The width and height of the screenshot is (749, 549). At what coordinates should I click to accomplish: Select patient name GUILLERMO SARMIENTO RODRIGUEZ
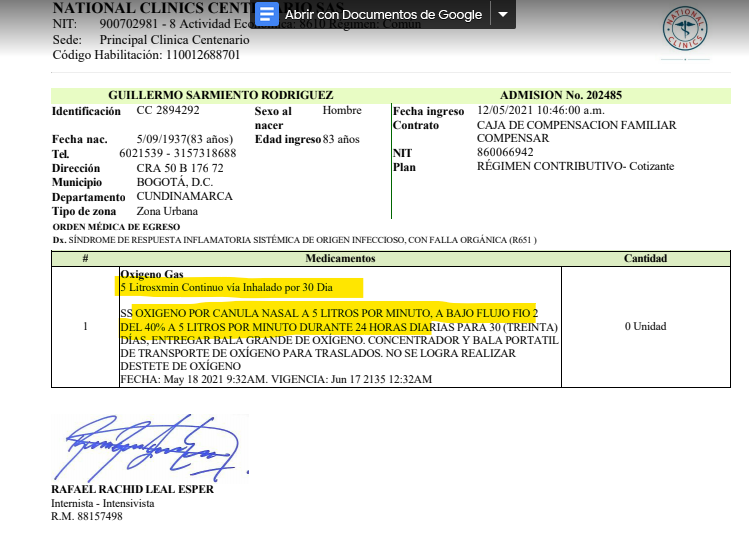pyautogui.click(x=221, y=95)
